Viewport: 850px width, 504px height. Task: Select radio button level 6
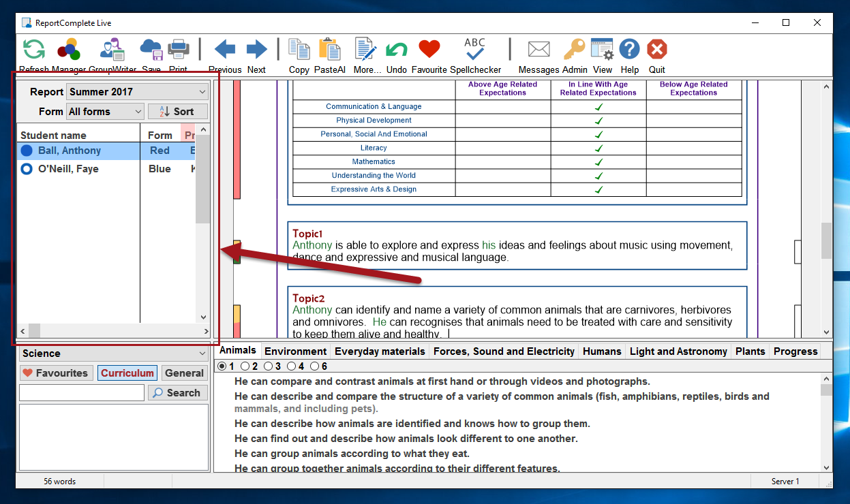[314, 366]
